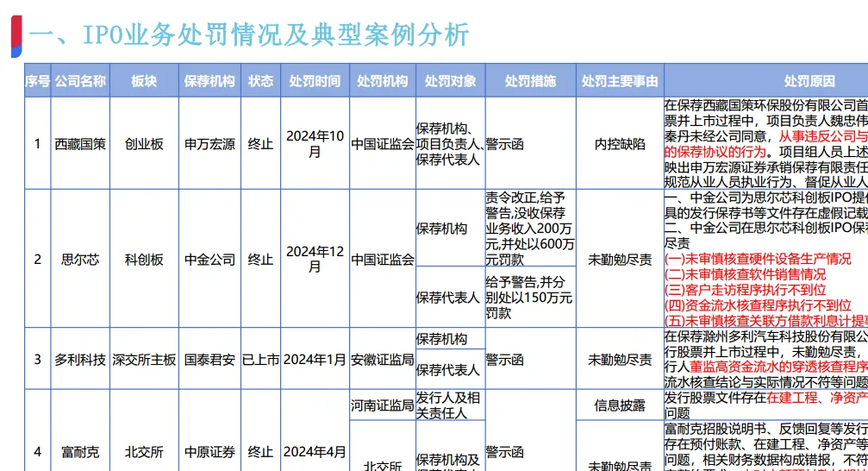The width and height of the screenshot is (868, 471).
Task: Click the red text '(一)未审慎核查硬件设备生产情况'
Action: (x=758, y=259)
